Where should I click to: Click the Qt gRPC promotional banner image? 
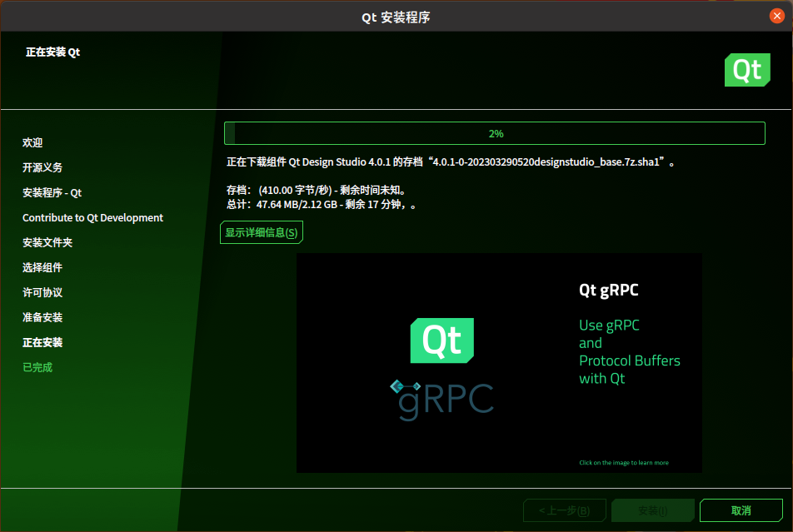pyautogui.click(x=499, y=363)
